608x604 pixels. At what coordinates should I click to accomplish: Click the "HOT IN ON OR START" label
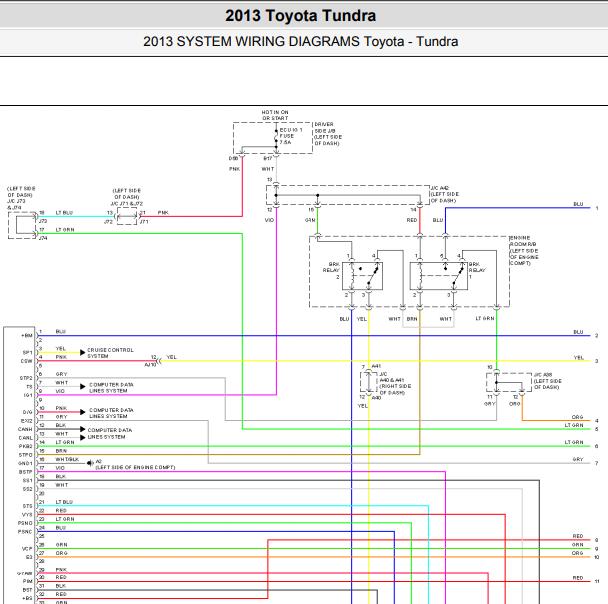click(x=275, y=115)
